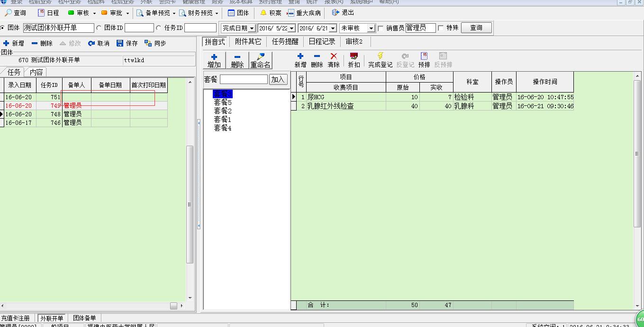Switch to the 日程记录 tab
The width and height of the screenshot is (644, 327).
click(x=322, y=42)
